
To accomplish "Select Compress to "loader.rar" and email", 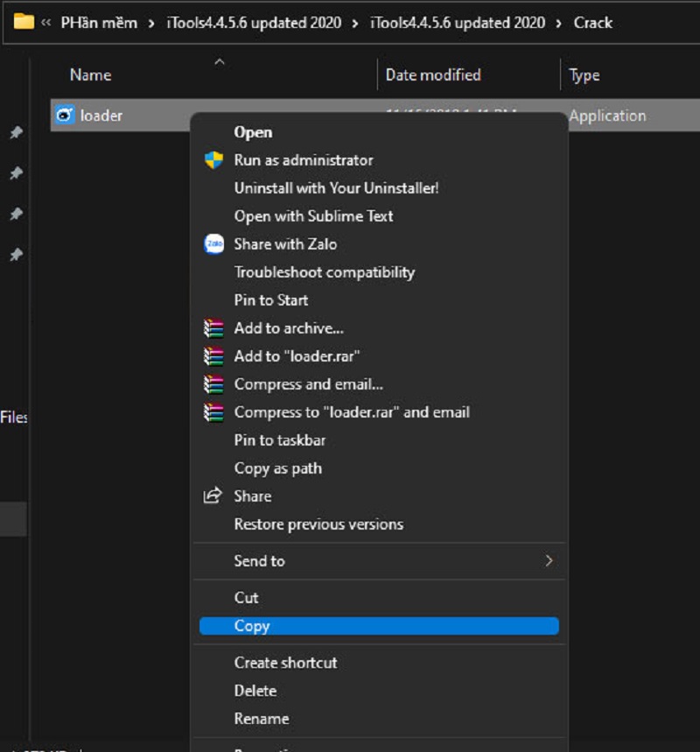I will pyautogui.click(x=352, y=412).
